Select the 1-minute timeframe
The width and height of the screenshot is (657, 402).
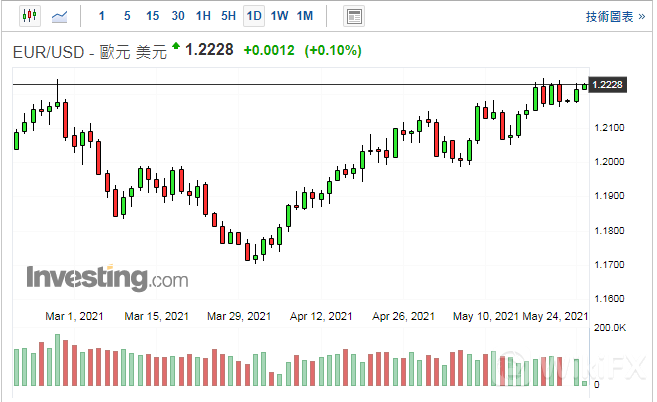click(101, 16)
